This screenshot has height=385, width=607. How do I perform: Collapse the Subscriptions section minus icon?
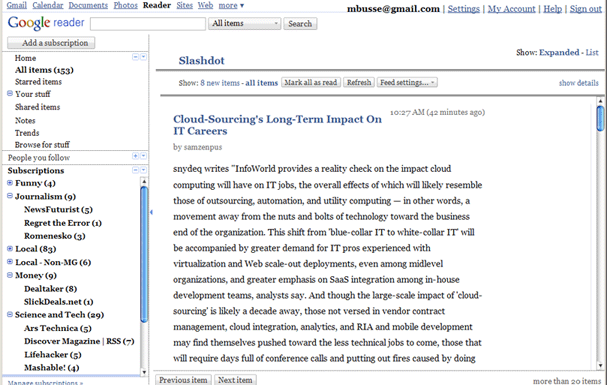(x=135, y=170)
